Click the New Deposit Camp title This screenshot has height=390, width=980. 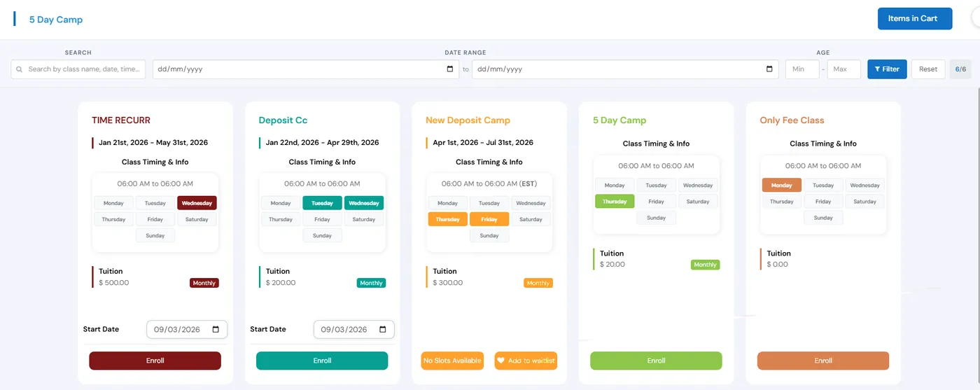click(468, 120)
